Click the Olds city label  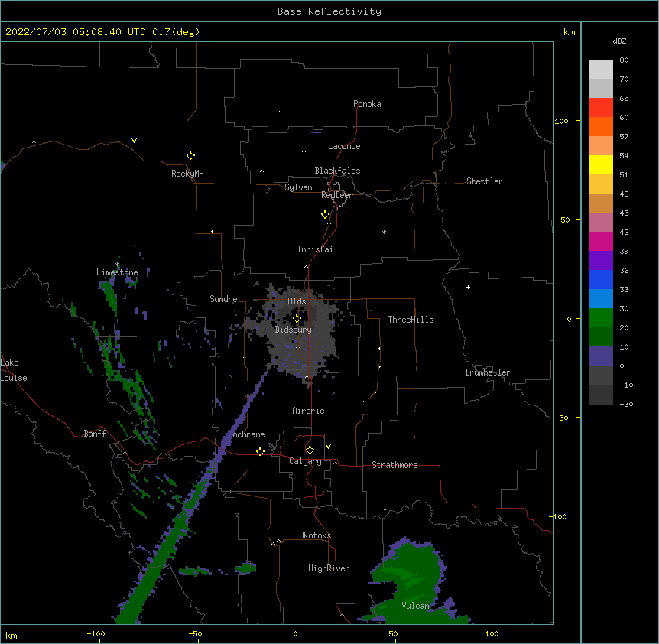point(297,301)
